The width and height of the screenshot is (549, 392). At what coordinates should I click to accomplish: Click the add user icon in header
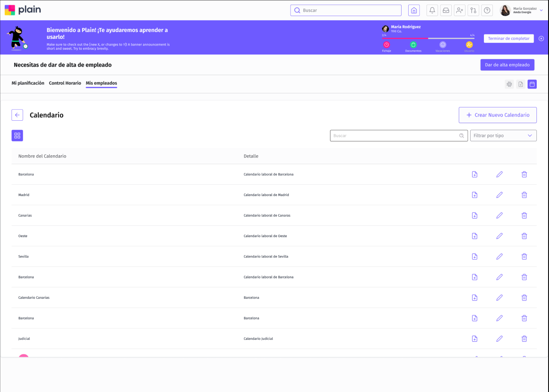pyautogui.click(x=460, y=11)
